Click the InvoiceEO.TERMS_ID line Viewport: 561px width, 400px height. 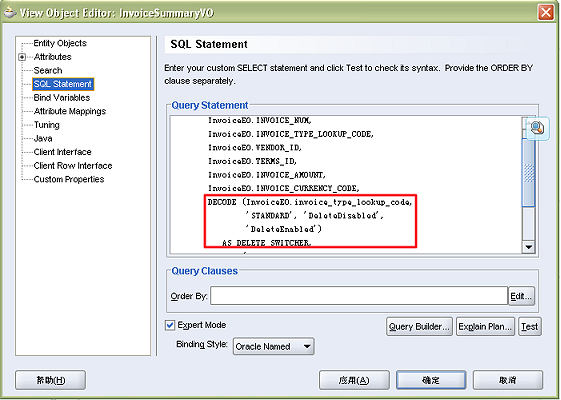click(253, 161)
